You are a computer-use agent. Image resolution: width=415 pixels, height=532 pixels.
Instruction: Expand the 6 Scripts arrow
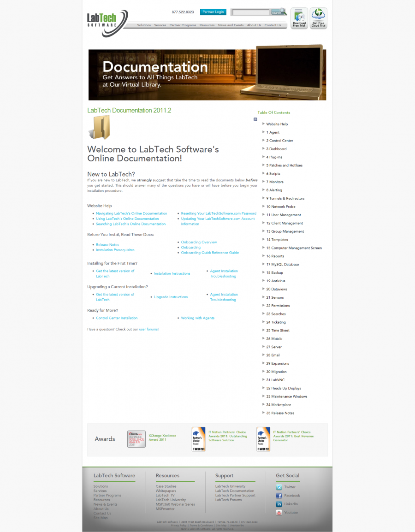pos(263,173)
